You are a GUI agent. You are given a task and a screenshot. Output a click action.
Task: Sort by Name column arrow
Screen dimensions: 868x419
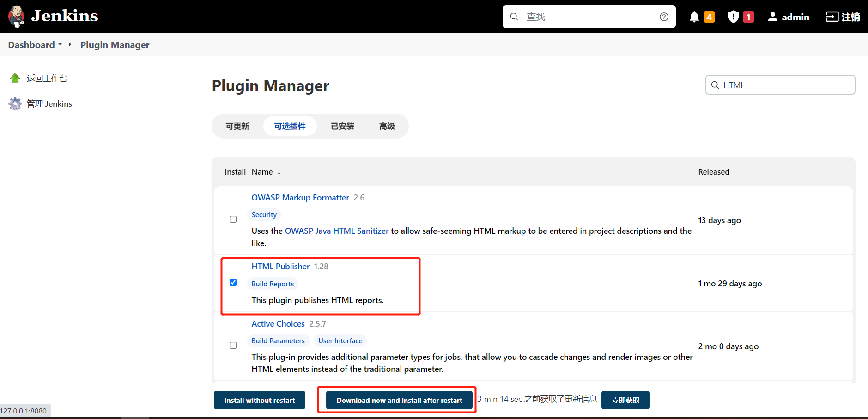pos(279,172)
